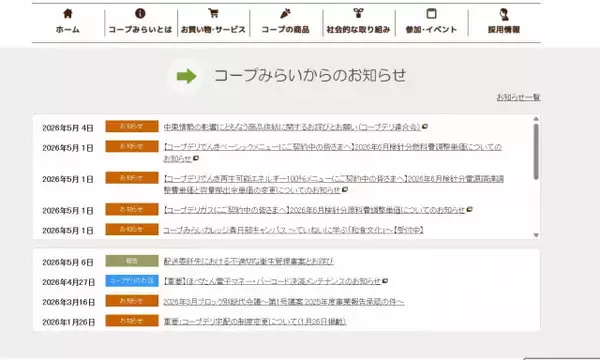
Task: Click external link icon after コープデリガス notice
Action: [x=470, y=209]
